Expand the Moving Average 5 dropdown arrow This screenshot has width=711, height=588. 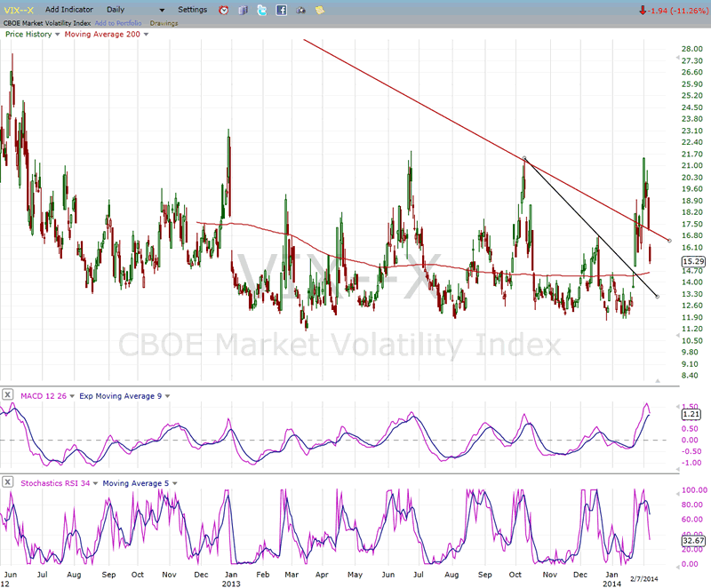[174, 484]
